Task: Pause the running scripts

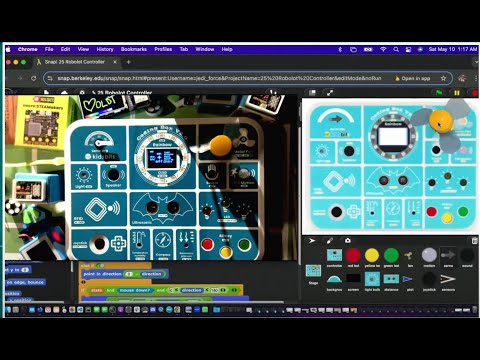Action: pos(457,93)
